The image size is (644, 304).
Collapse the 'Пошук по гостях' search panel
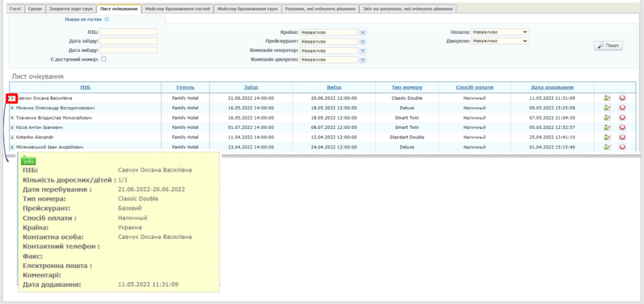click(x=107, y=20)
